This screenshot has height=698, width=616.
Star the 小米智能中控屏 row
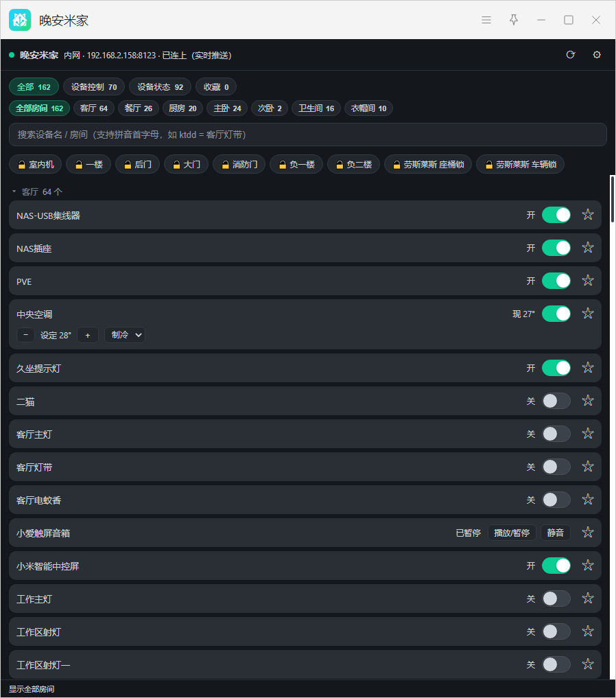pyautogui.click(x=588, y=566)
